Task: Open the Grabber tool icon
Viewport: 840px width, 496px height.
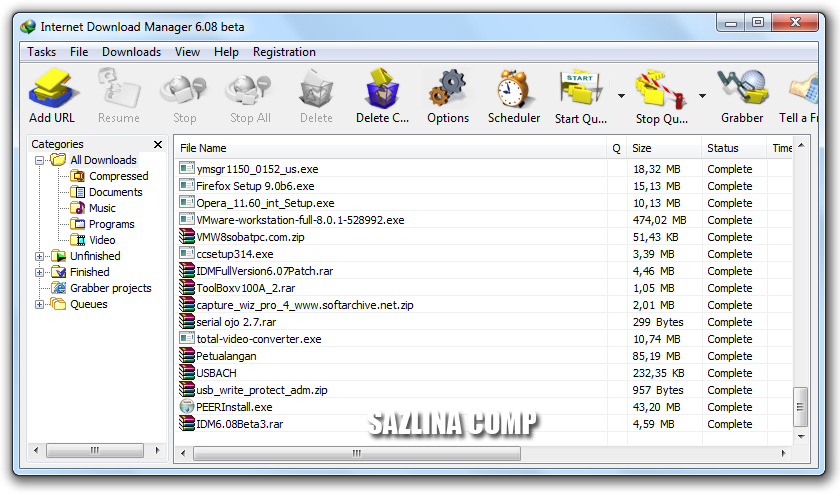Action: (742, 88)
